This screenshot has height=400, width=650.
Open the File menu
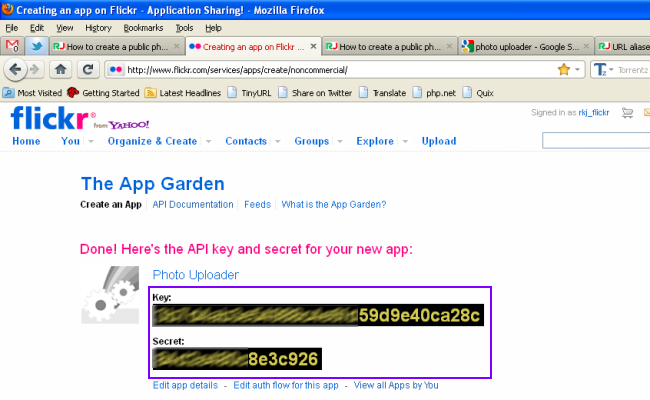coord(12,28)
